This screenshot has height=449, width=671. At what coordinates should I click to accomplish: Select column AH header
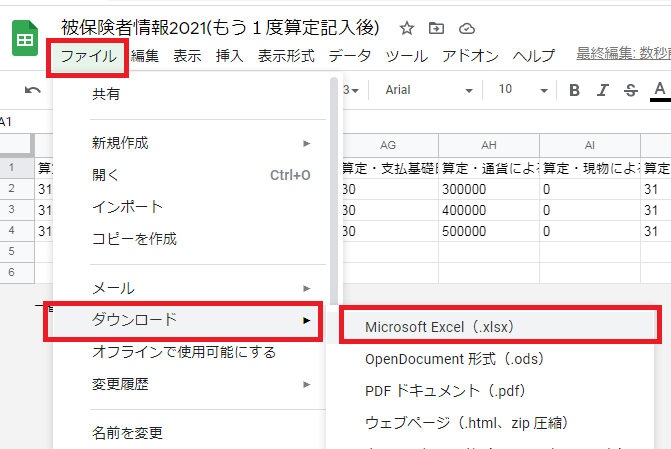click(489, 145)
